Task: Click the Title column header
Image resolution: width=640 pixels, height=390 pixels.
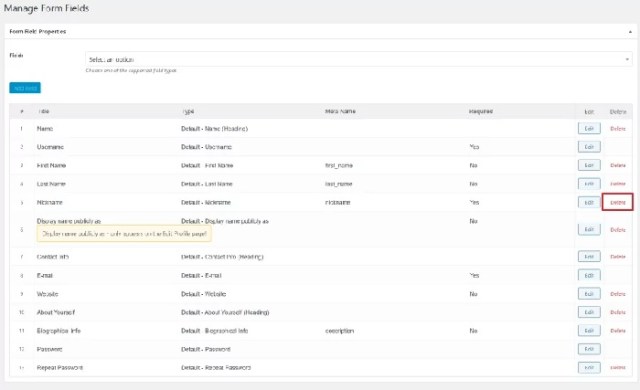Action: 44,111
